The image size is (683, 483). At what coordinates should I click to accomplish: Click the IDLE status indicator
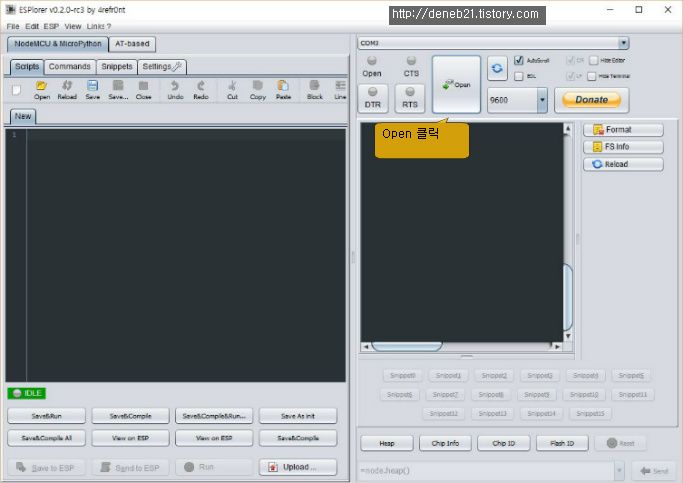[x=27, y=393]
